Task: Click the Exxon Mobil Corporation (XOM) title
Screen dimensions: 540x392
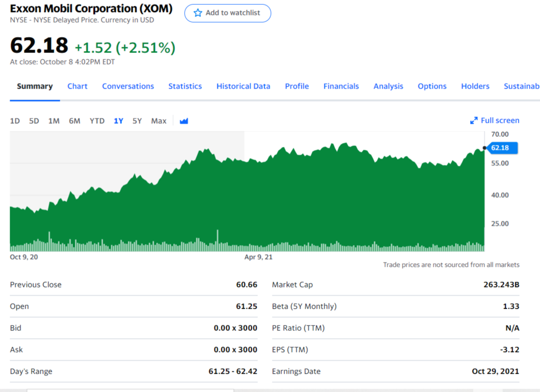Action: click(91, 8)
